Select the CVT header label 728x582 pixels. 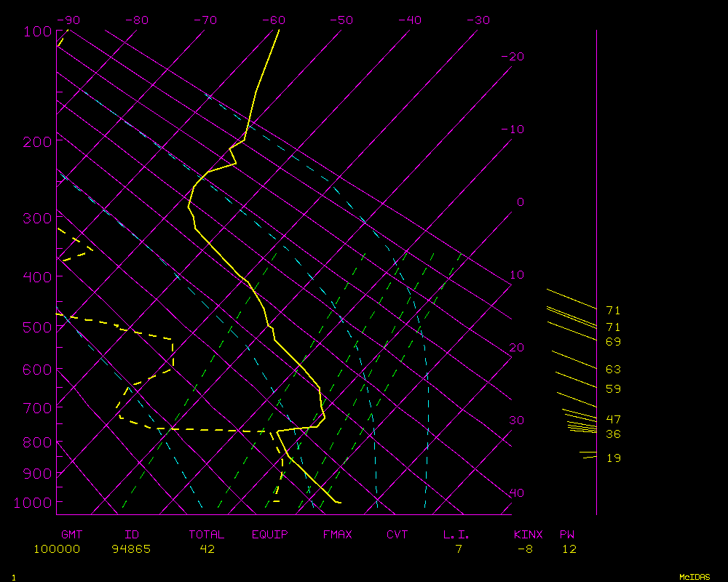click(x=397, y=535)
